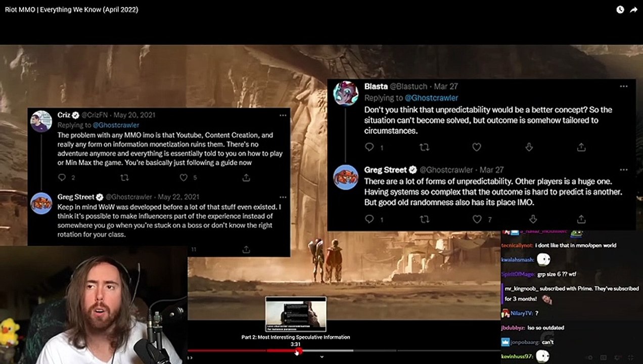Share Blasta's tweet via upload icon

(x=581, y=147)
